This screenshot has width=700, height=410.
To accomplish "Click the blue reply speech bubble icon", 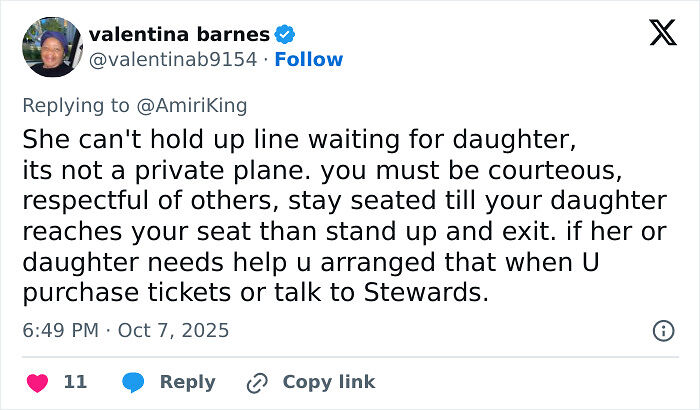I will coord(133,382).
